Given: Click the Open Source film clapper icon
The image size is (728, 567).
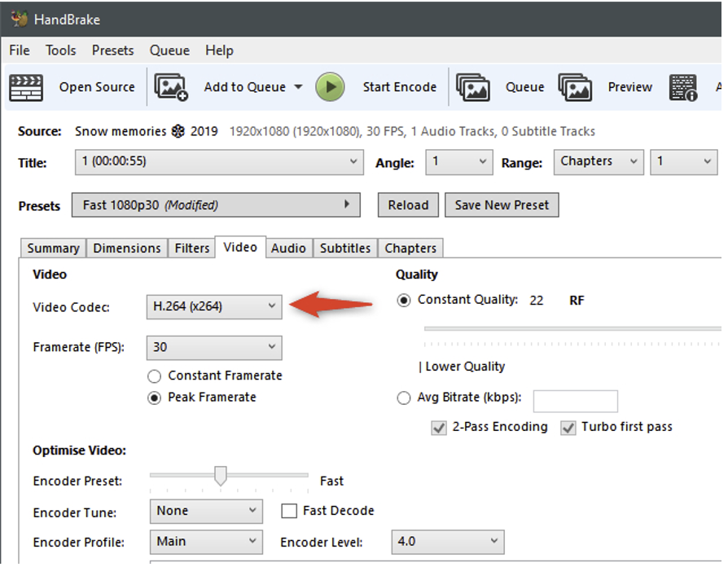Looking at the screenshot, I should click(26, 87).
